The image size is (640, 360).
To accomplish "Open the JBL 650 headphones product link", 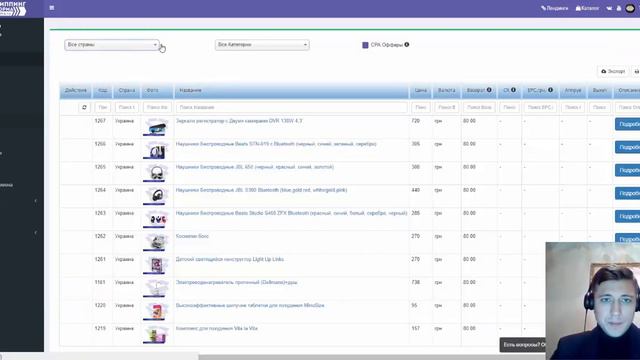I will pos(255,167).
